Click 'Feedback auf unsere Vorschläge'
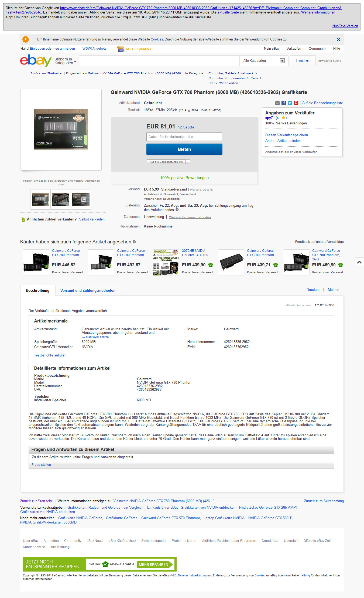This screenshot has height=598, width=364. tap(319, 242)
